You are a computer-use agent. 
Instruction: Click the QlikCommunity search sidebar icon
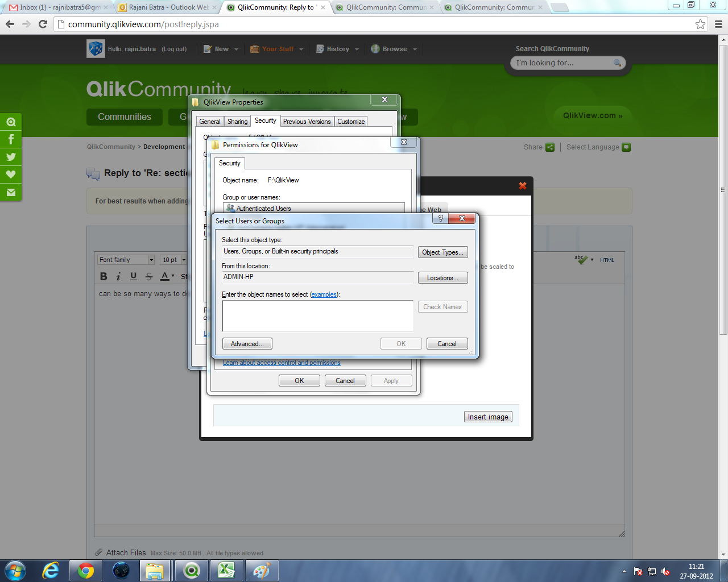click(x=11, y=122)
